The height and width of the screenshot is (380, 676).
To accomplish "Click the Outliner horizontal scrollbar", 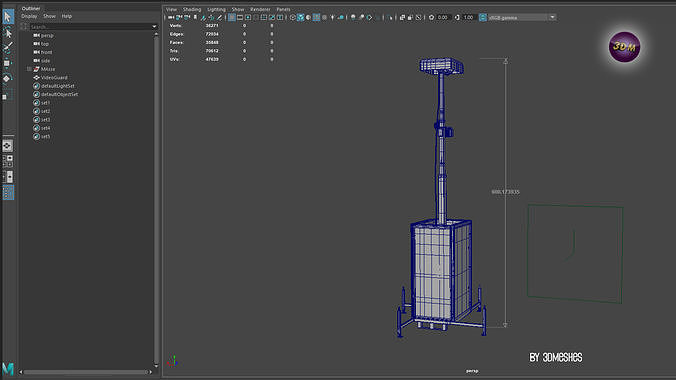I will click(x=85, y=372).
